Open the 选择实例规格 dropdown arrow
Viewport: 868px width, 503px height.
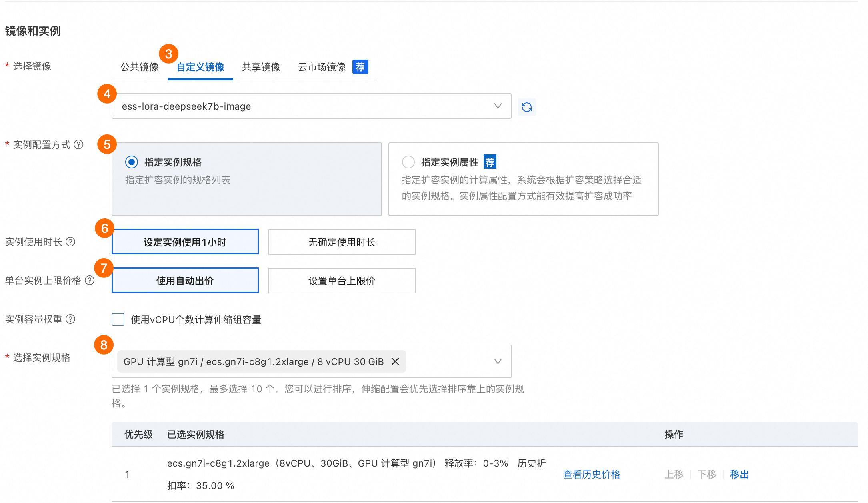[498, 361]
